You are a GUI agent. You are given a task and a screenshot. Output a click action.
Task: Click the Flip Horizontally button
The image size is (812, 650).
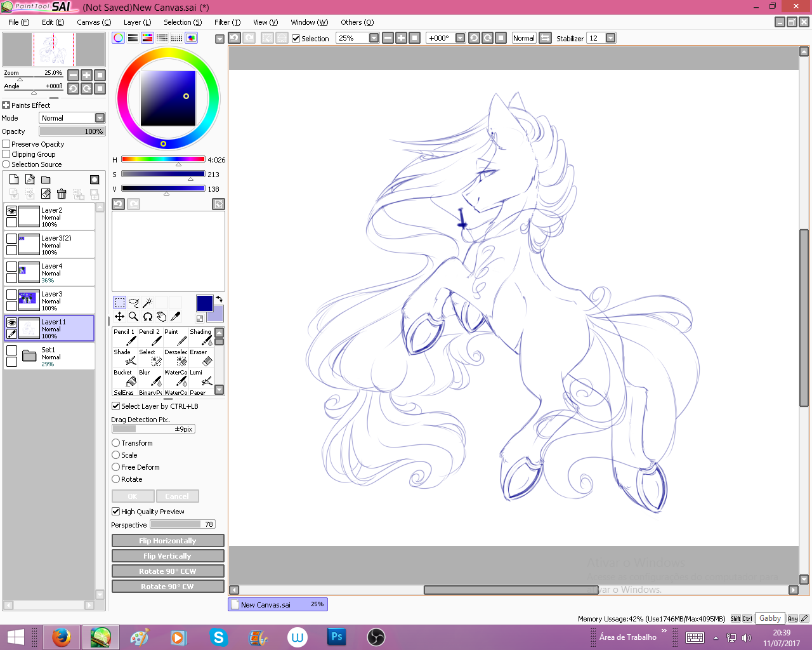click(x=167, y=541)
